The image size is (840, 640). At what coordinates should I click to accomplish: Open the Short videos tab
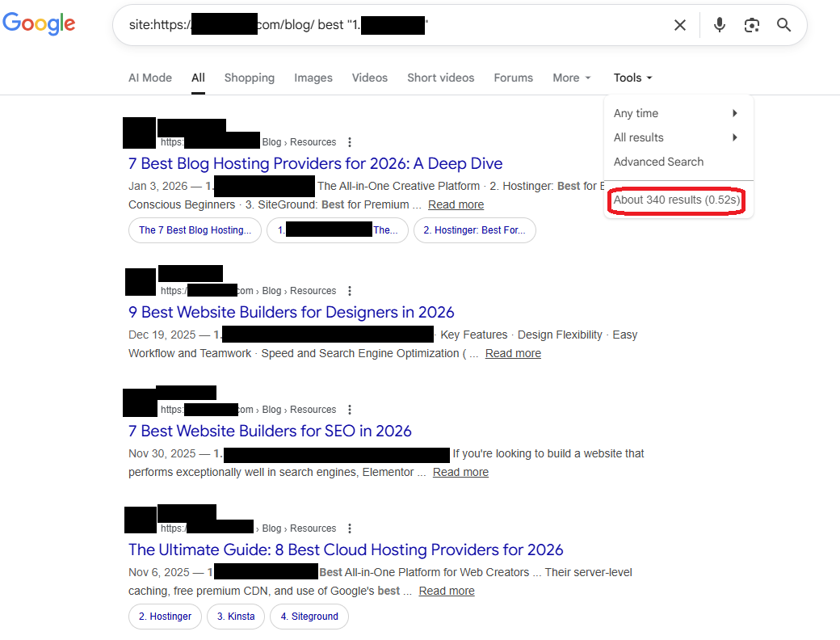coord(440,78)
